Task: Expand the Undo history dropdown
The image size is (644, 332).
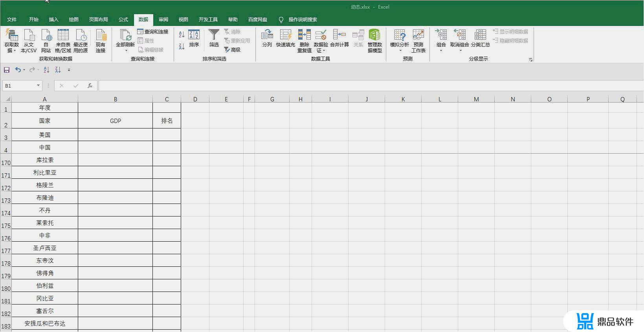Action: (24, 70)
